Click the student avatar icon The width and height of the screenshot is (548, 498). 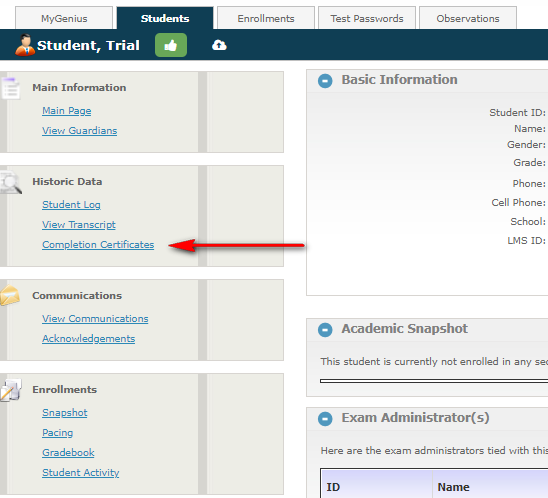[x=25, y=45]
